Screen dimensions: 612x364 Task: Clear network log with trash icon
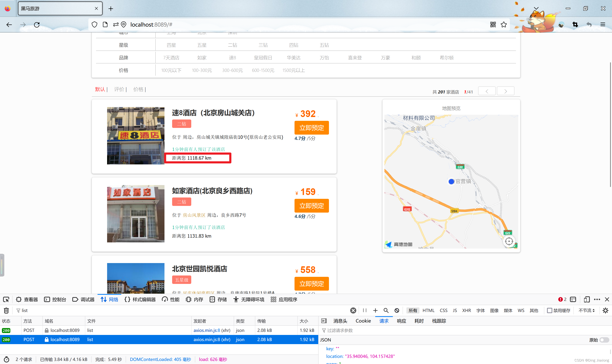6,310
